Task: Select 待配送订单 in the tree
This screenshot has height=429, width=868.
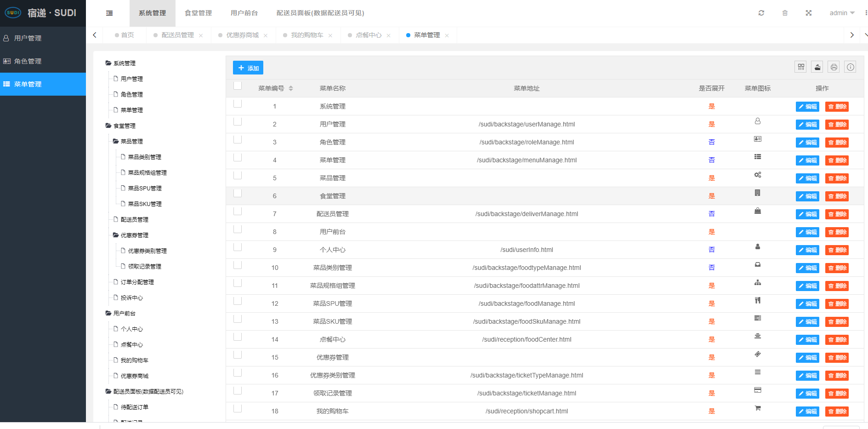Action: click(x=135, y=407)
